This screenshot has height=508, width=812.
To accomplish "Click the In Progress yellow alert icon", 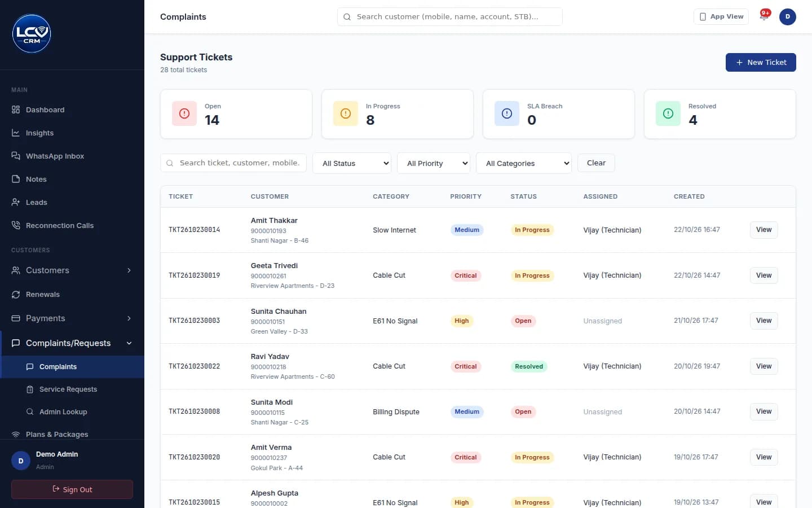I will click(x=346, y=113).
